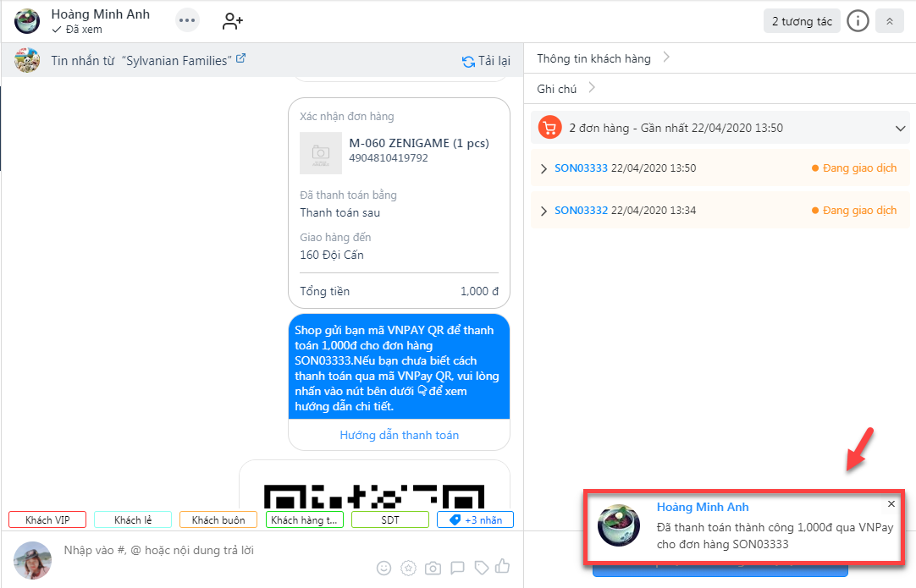Click Hoàng Minh Anh header avatar
This screenshot has width=916, height=588.
27,22
